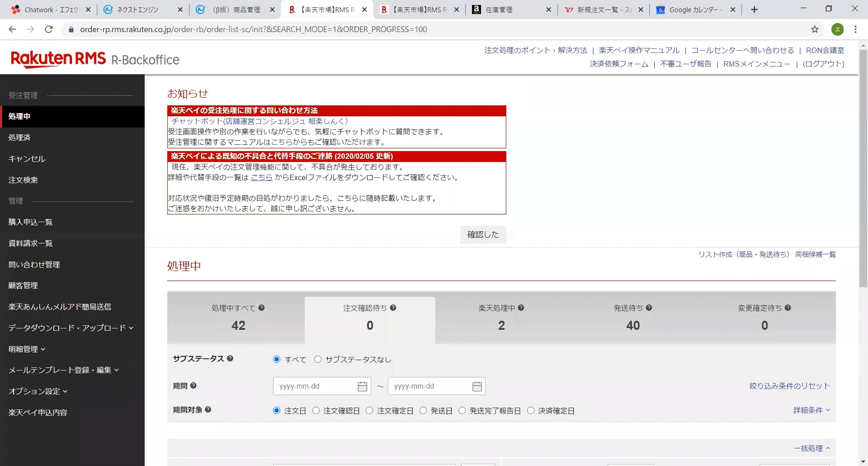Collapse the 一括処理 section
This screenshot has height=466, width=868.
pyautogui.click(x=811, y=448)
